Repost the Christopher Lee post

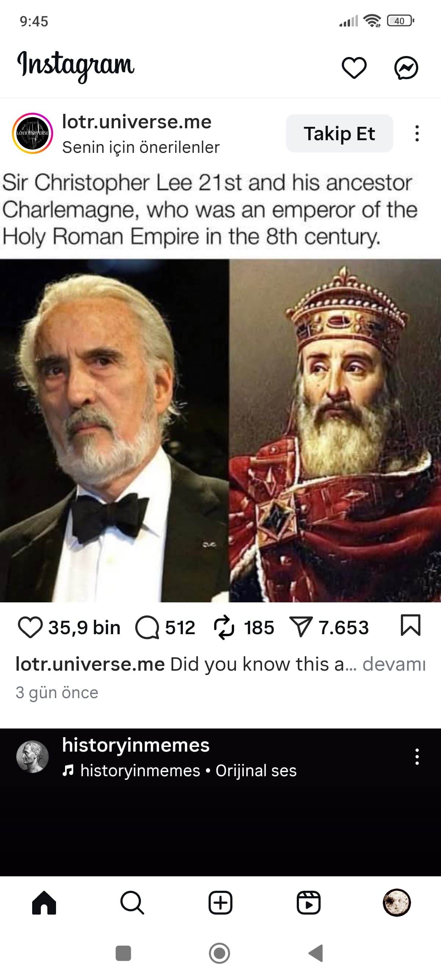(x=224, y=627)
